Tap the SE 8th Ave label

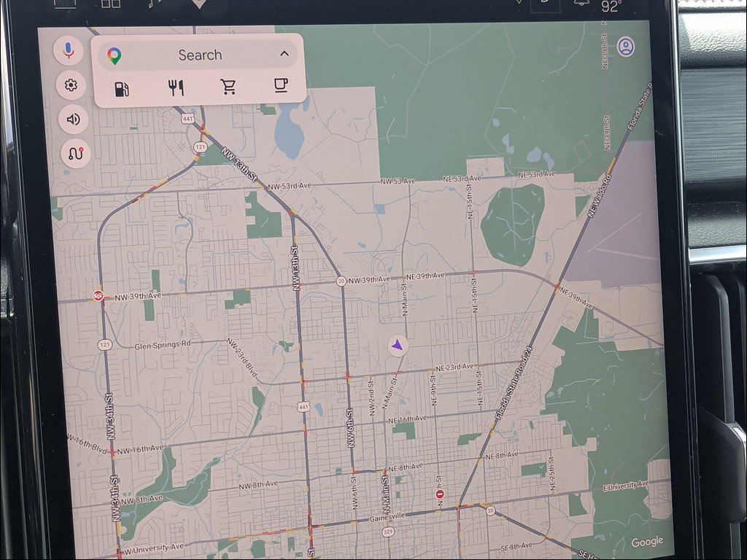pyautogui.click(x=516, y=546)
